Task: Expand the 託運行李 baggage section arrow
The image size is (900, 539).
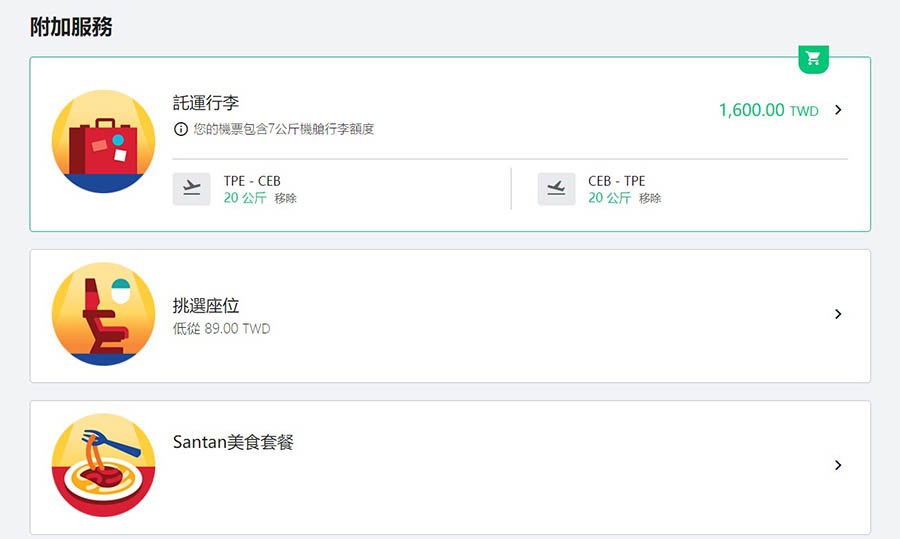Action: (838, 110)
